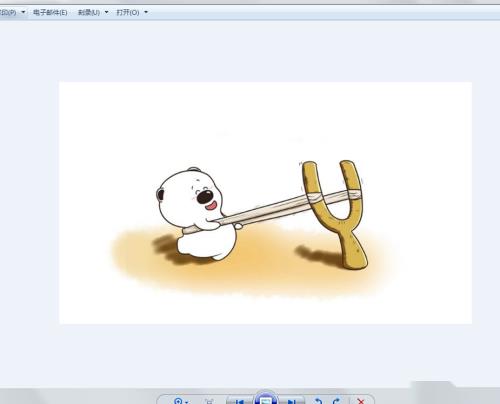Viewport: 500px width, 404px height.
Task: Rotate the picture clockwise
Action: pos(337,401)
